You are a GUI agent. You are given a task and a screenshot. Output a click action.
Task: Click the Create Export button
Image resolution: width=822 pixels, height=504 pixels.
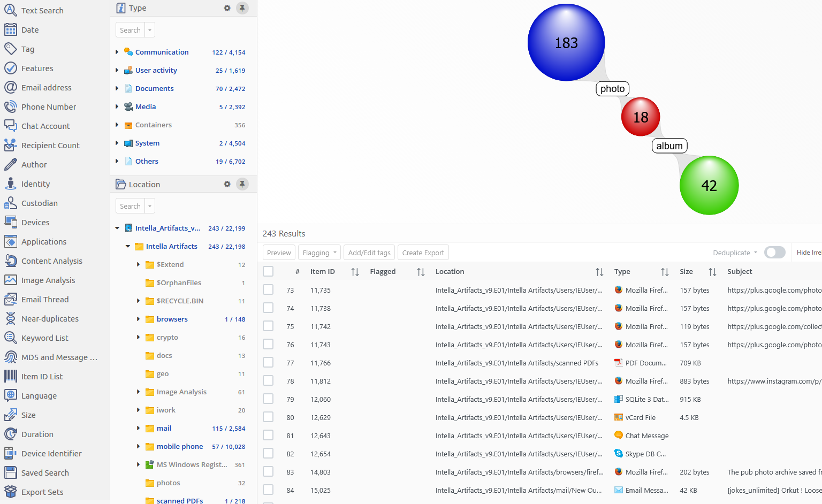[423, 253]
